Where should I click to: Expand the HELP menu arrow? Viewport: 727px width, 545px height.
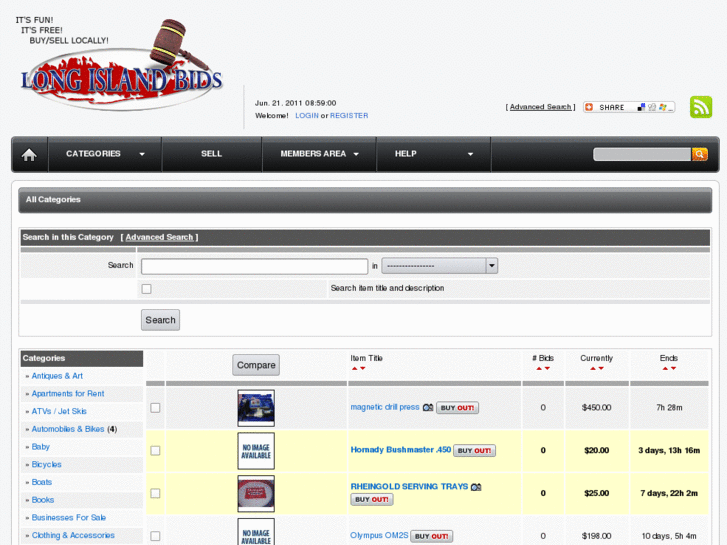(470, 154)
